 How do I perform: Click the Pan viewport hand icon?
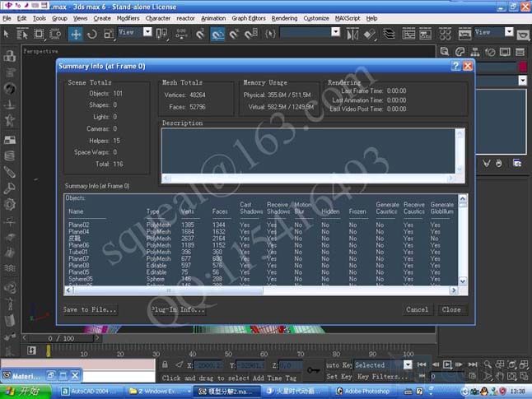pos(499,376)
